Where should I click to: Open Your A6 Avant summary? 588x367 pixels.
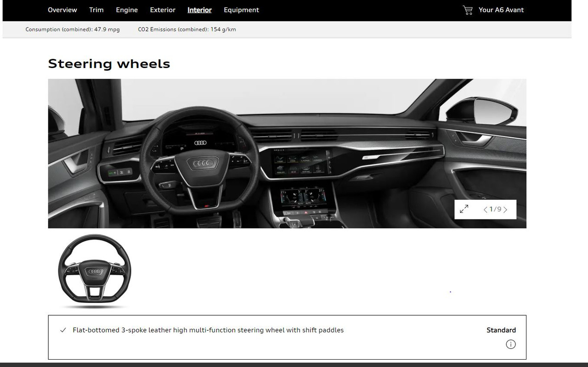click(x=501, y=10)
